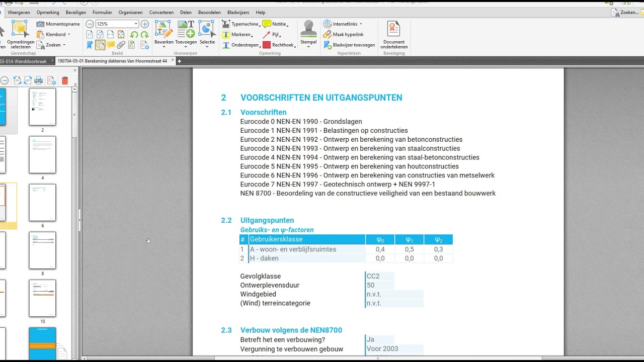
Task: Click the Selectie tool icon
Action: coord(207,29)
